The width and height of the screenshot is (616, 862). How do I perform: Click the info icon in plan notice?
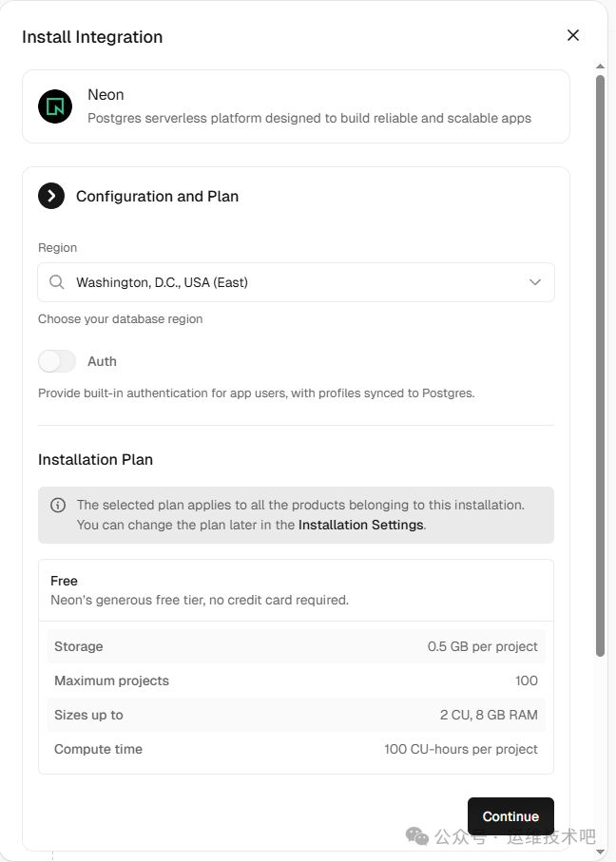point(58,506)
